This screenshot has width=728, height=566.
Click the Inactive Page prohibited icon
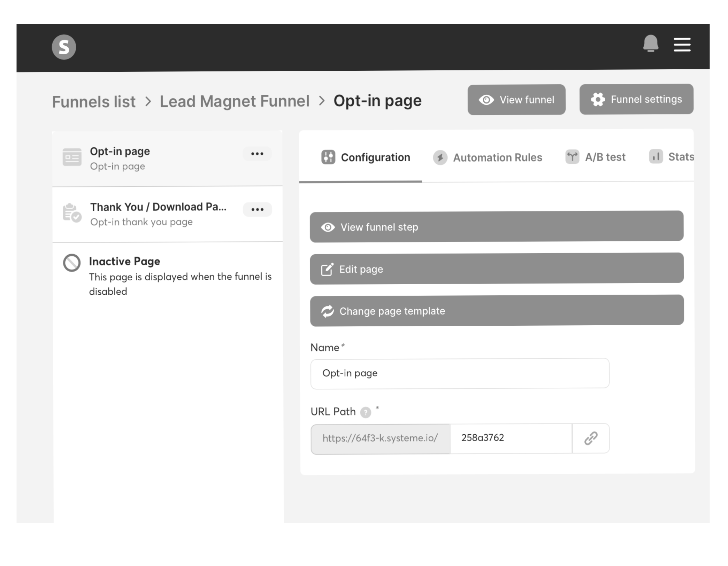click(72, 262)
